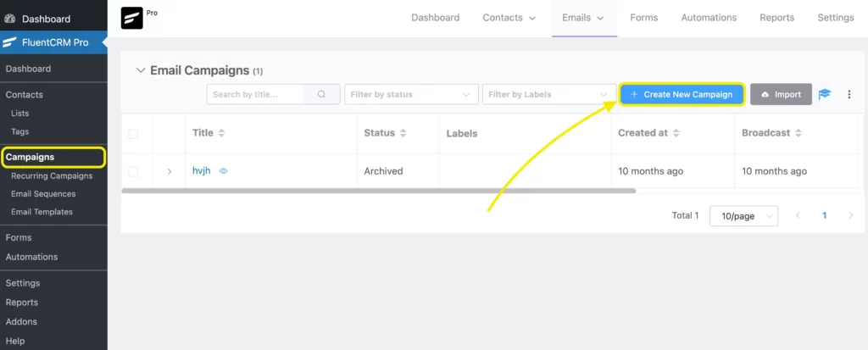The width and height of the screenshot is (868, 350).
Task: Click the FluentCRM logo icon in the header
Action: point(131,18)
